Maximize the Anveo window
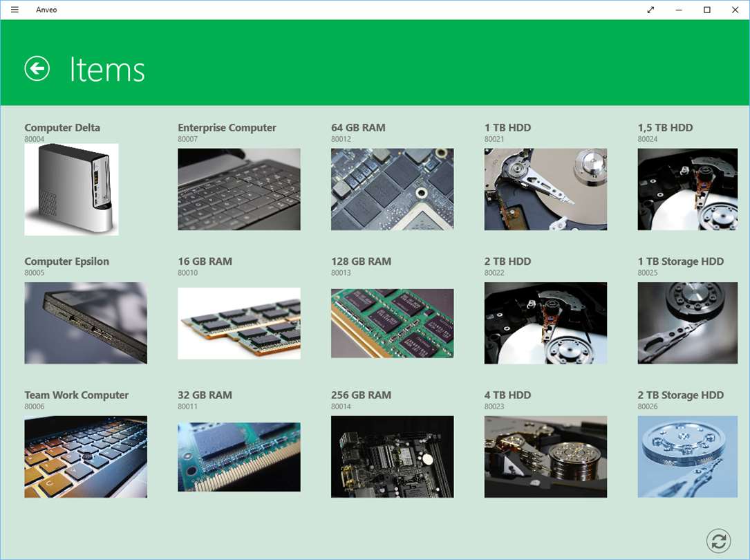The height and width of the screenshot is (560, 750). point(707,10)
